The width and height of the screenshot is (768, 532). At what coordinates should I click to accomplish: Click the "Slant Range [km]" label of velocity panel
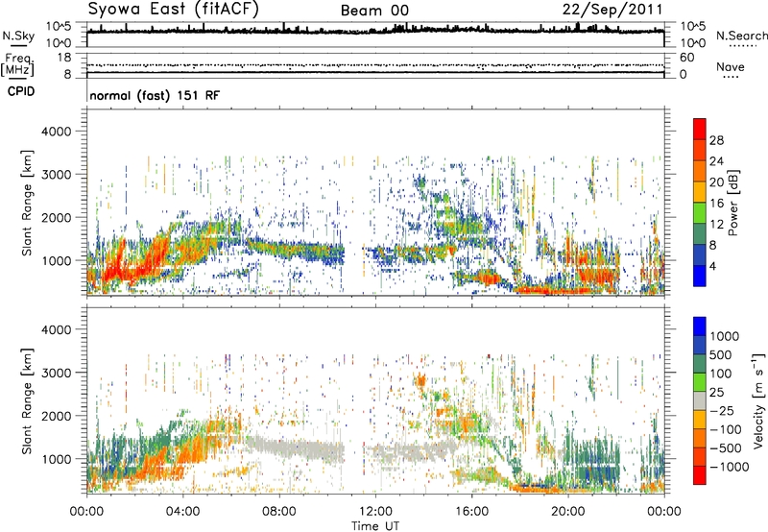(27, 401)
